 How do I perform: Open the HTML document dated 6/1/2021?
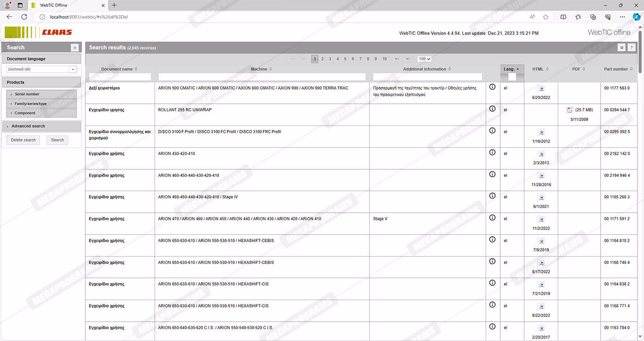pos(541,197)
